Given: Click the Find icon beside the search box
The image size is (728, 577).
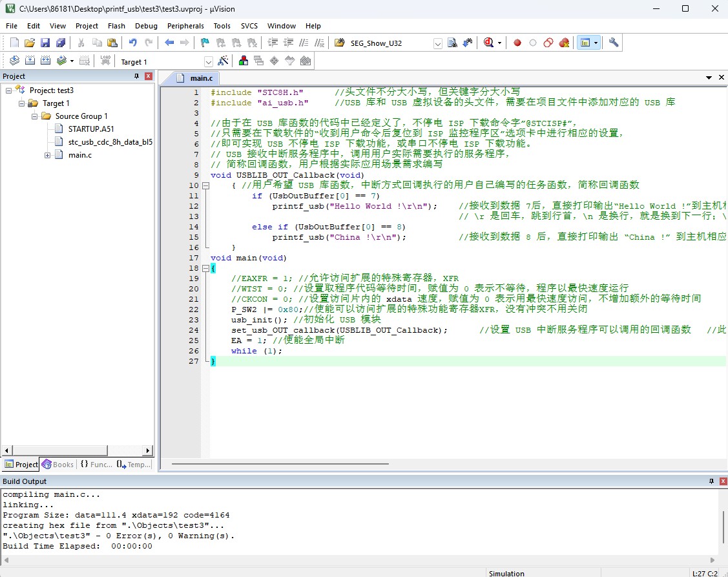Looking at the screenshot, I should pos(452,43).
